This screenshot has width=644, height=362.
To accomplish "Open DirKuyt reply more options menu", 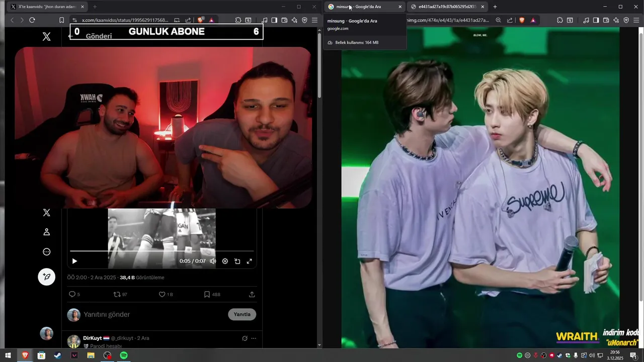I will click(254, 338).
